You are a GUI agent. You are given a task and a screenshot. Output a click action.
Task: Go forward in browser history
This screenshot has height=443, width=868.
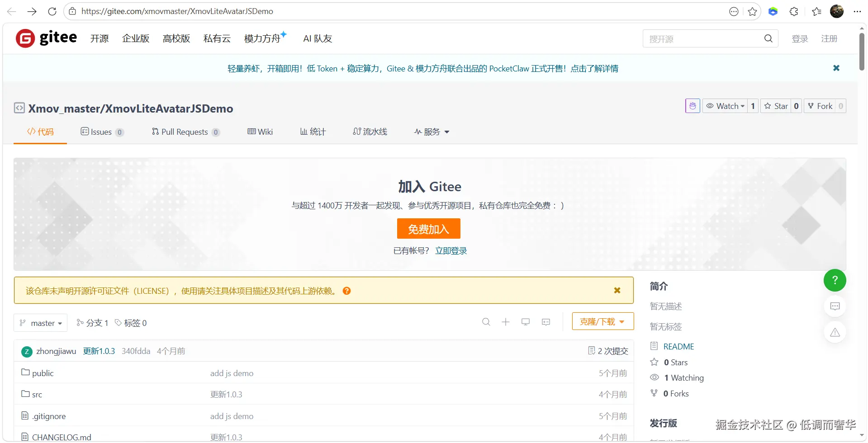[x=32, y=11]
